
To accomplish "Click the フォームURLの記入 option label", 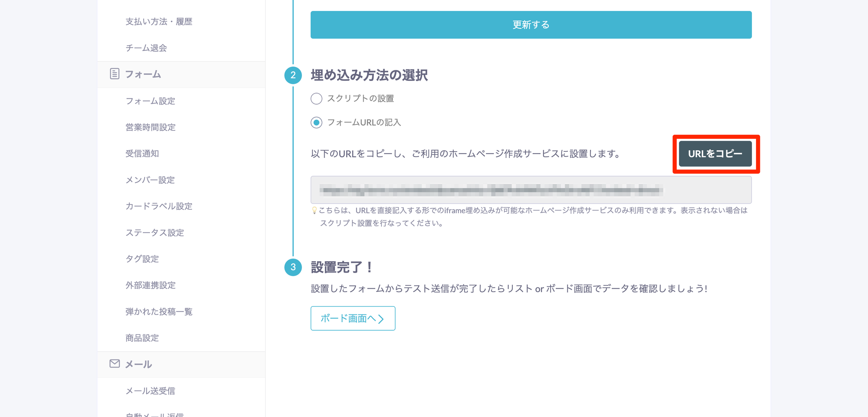I will point(364,123).
